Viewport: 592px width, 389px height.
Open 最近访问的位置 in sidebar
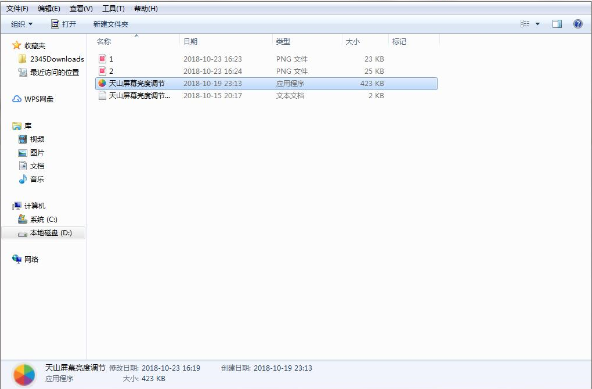(49, 72)
